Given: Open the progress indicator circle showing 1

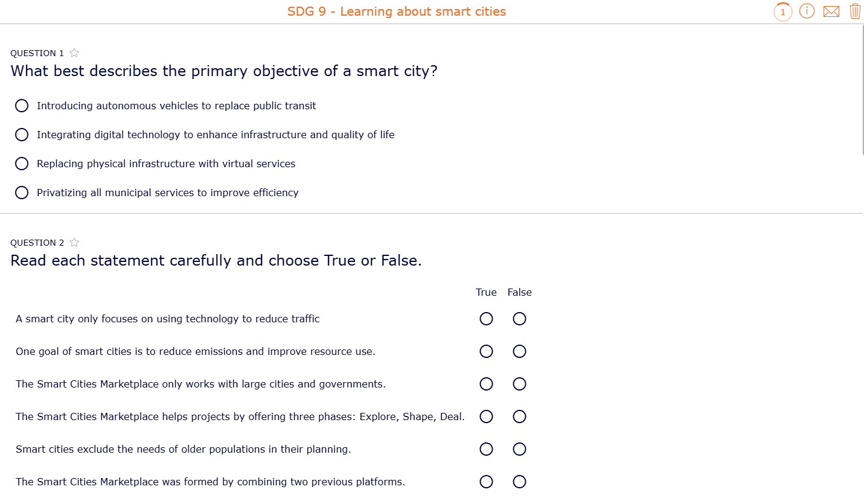Looking at the screenshot, I should pyautogui.click(x=783, y=11).
